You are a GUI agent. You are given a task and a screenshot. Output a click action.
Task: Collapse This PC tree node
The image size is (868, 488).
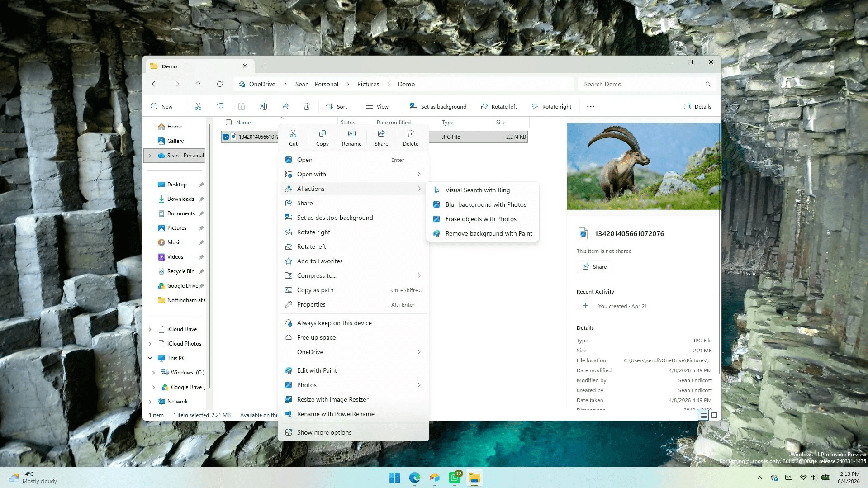(x=150, y=358)
